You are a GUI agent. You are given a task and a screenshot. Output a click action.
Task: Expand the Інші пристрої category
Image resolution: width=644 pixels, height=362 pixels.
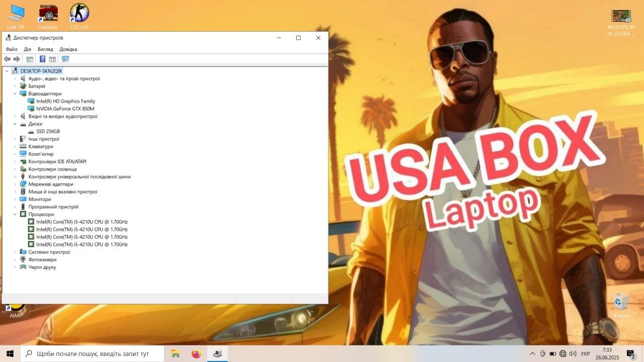[15, 139]
